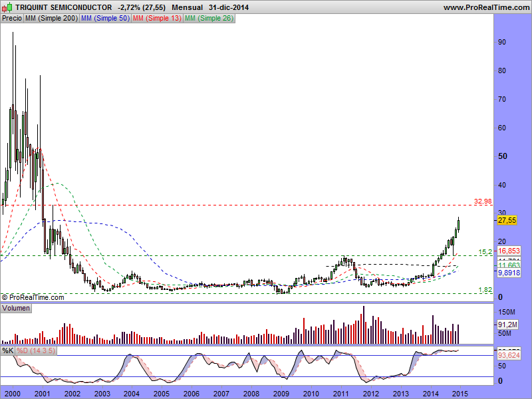The width and height of the screenshot is (532, 399).
Task: Open the MM (Simple 26) indicator label
Action: pyautogui.click(x=209, y=19)
